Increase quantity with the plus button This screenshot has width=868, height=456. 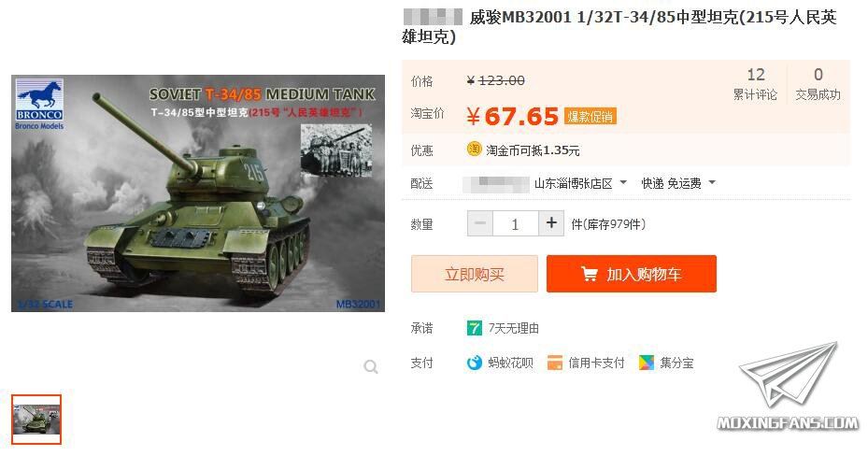click(x=551, y=223)
